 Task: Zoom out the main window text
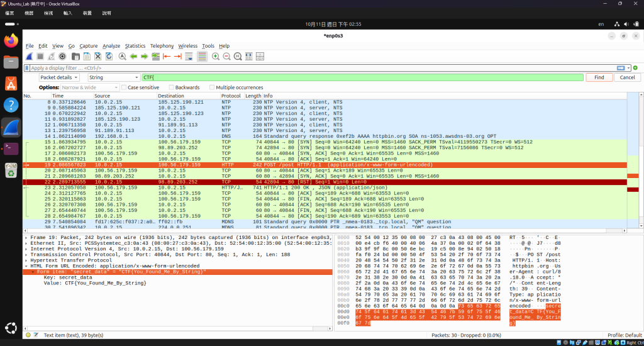tap(226, 56)
